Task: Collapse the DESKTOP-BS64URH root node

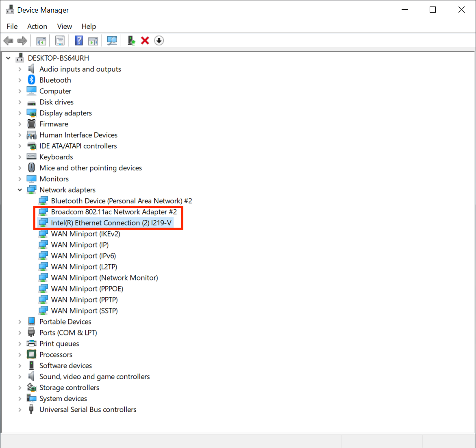Action: [x=8, y=58]
